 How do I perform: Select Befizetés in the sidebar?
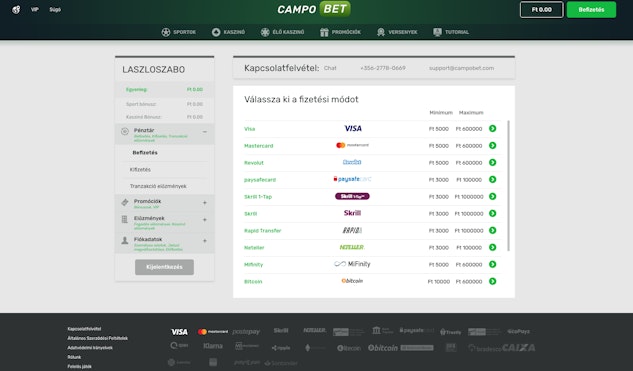pos(145,153)
